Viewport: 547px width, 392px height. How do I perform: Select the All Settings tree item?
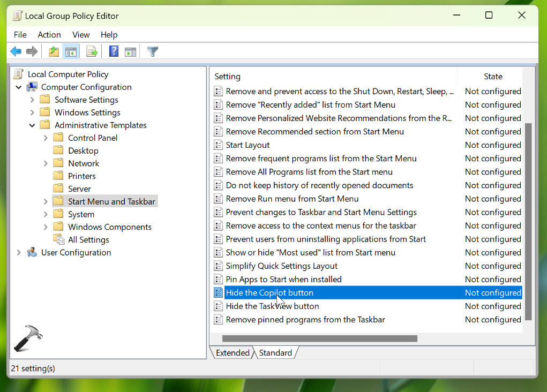coord(88,240)
